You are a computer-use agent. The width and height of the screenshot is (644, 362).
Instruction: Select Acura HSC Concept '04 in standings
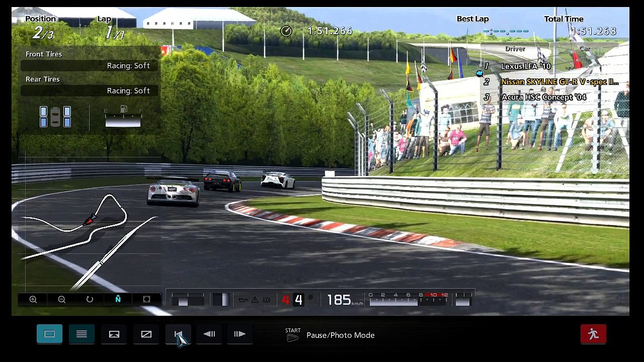tap(543, 97)
